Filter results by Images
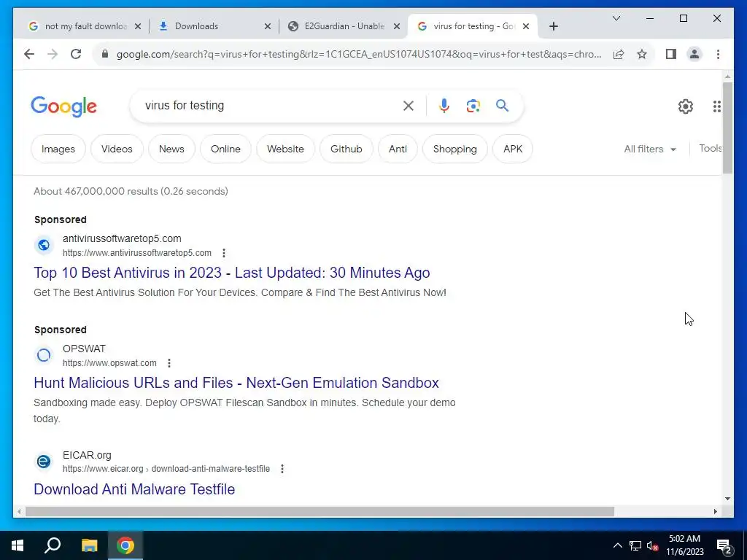Viewport: 747px width, 560px height. pos(58,149)
